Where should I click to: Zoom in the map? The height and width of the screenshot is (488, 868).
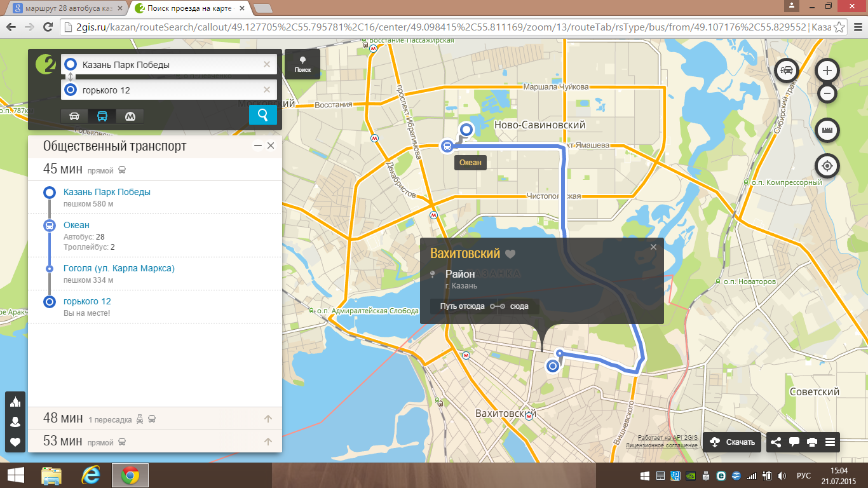pos(827,70)
